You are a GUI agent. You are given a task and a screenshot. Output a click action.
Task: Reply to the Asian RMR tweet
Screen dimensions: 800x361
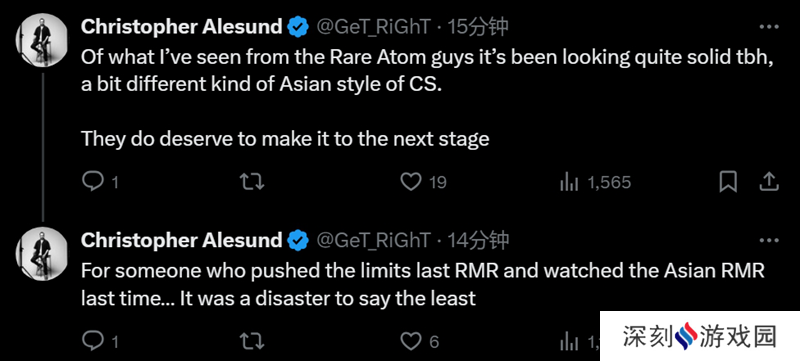point(101,341)
